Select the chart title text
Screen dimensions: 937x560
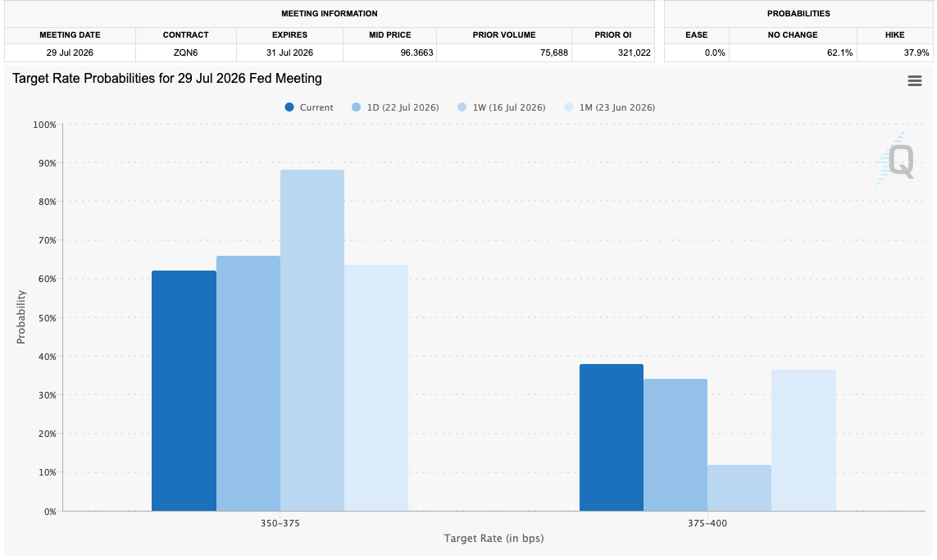[166, 78]
